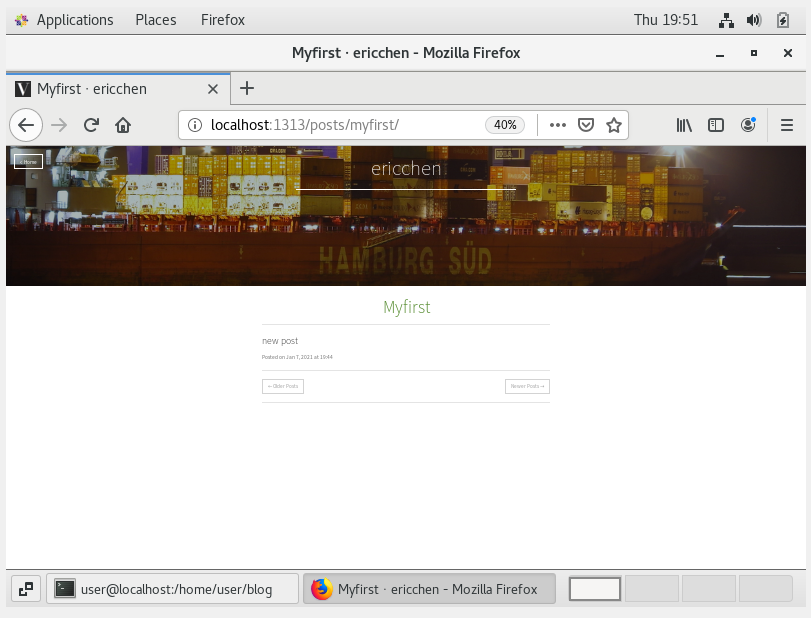Switch to terminal user@localhost taskbar window
The height and width of the screenshot is (618, 811).
tap(173, 589)
